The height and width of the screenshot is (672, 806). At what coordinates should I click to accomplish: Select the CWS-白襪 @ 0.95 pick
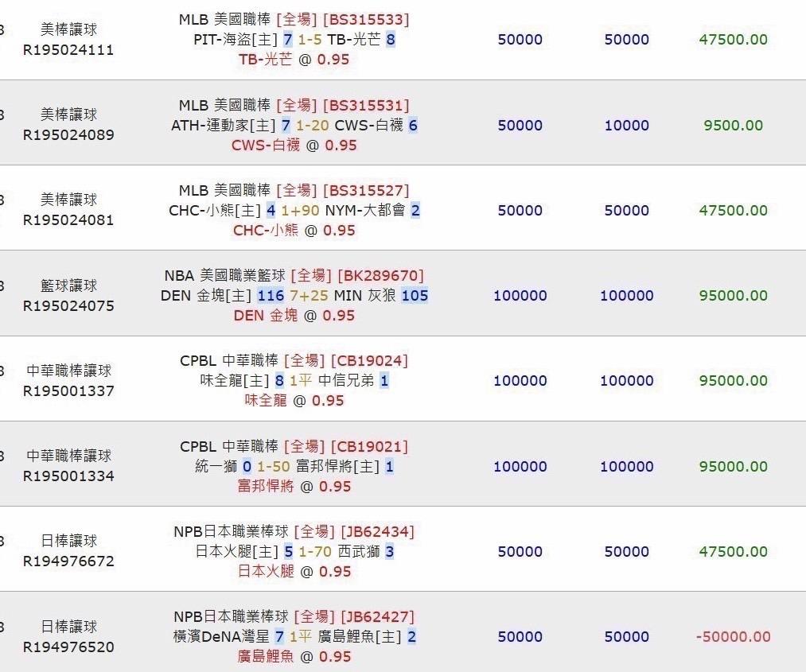294,146
